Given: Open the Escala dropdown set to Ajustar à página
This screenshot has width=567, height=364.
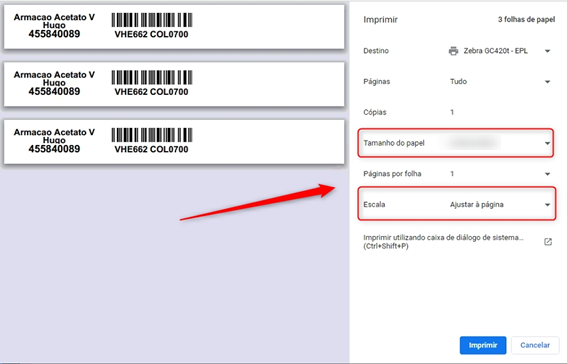Looking at the screenshot, I should [x=499, y=205].
